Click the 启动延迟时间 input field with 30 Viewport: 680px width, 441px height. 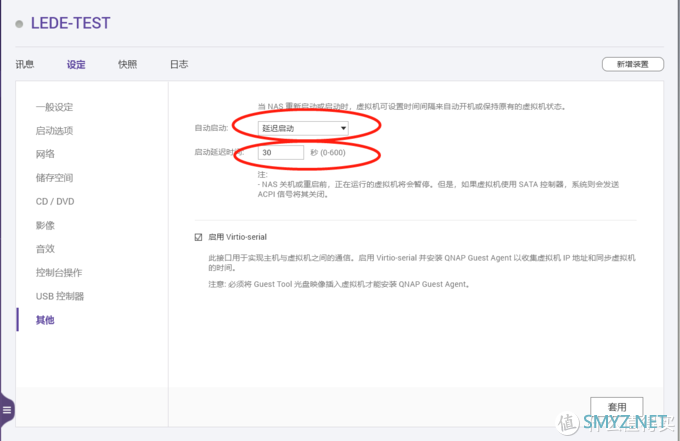(x=281, y=153)
